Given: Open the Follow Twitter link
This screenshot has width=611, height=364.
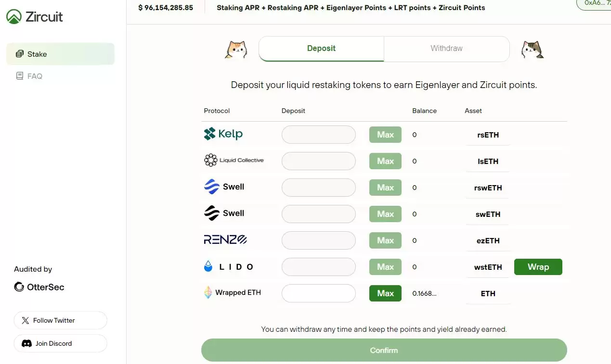Looking at the screenshot, I should click(x=60, y=320).
